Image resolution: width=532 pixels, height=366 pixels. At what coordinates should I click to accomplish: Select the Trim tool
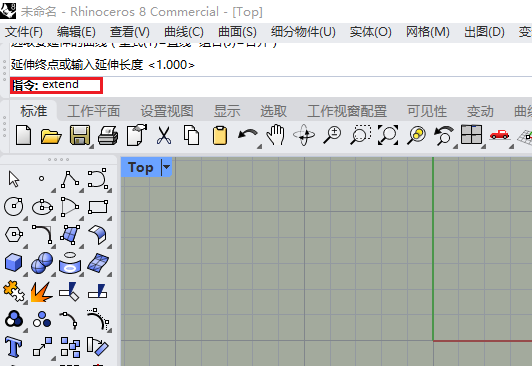[x=70, y=291]
